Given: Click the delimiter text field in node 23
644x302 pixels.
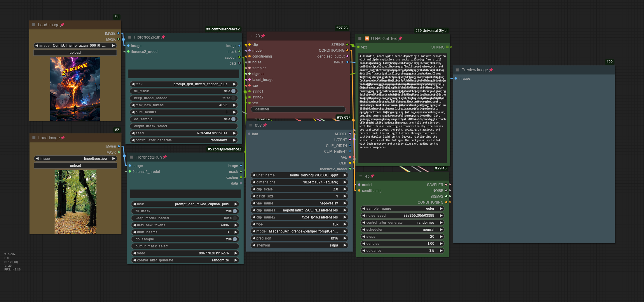Looking at the screenshot, I should pyautogui.click(x=298, y=109).
